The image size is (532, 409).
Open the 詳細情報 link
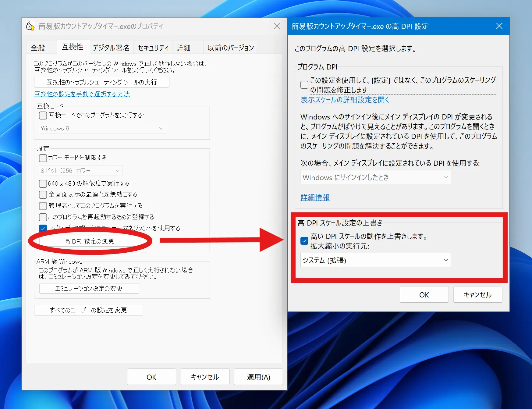pos(315,197)
